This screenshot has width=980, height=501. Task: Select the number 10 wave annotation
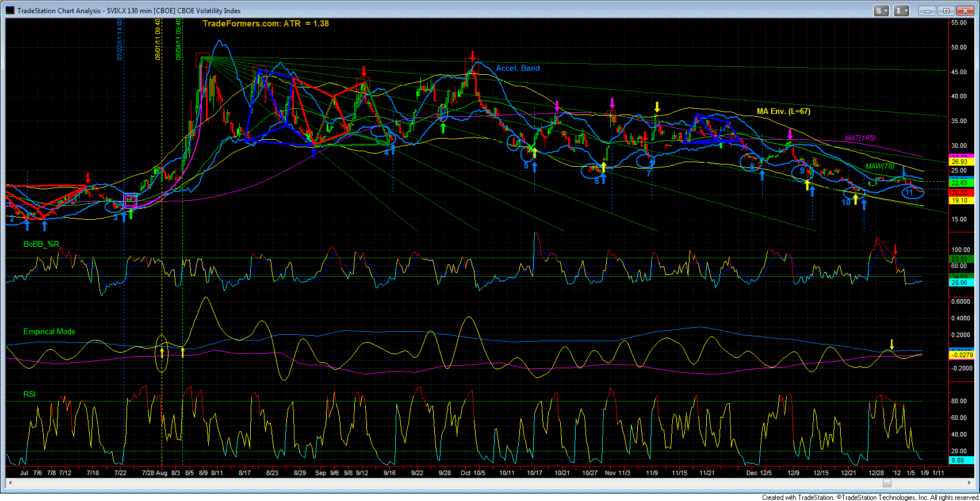click(846, 202)
